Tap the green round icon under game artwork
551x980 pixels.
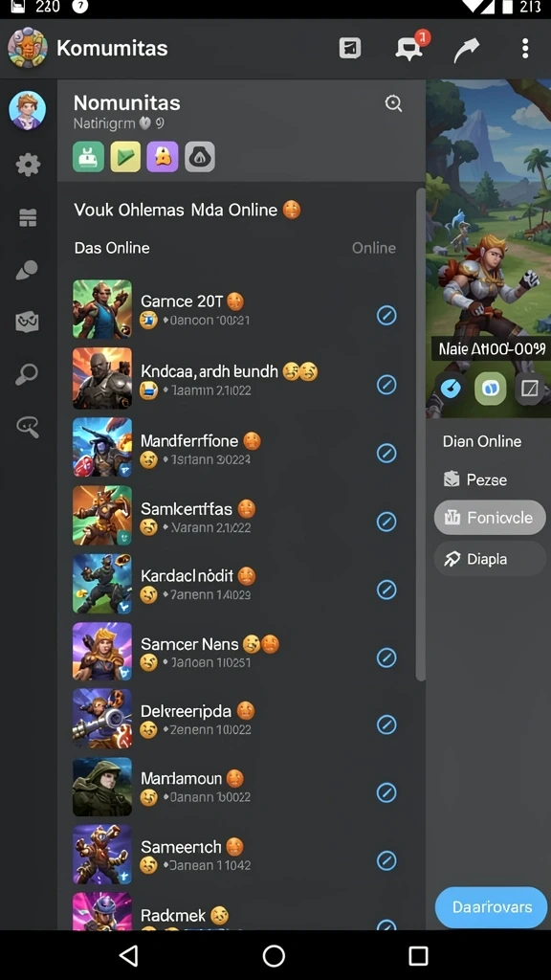491,389
